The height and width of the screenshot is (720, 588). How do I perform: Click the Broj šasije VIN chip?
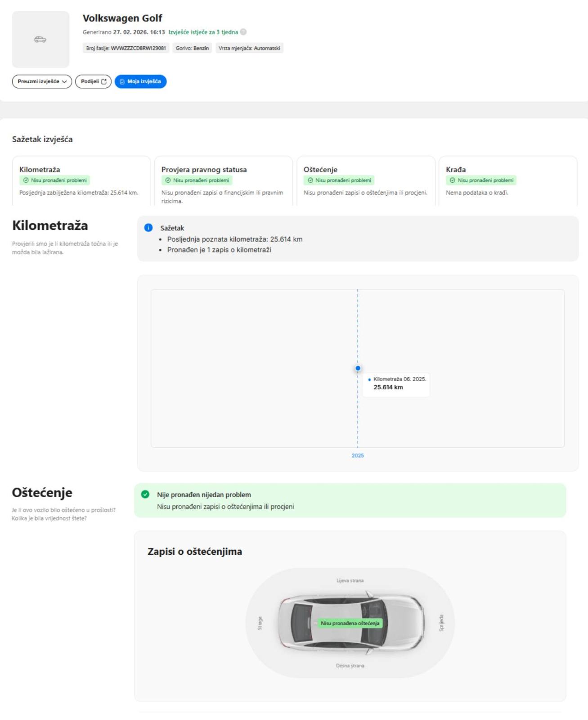pos(126,48)
